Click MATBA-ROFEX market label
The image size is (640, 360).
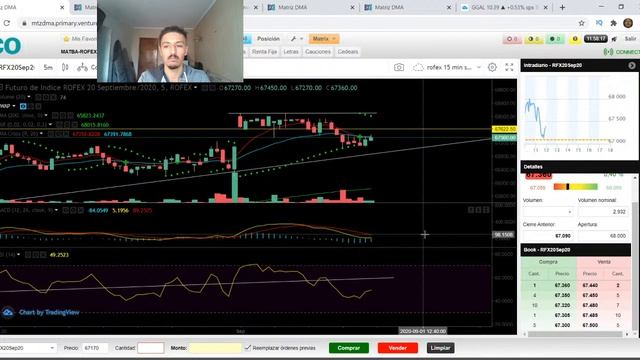[79, 52]
